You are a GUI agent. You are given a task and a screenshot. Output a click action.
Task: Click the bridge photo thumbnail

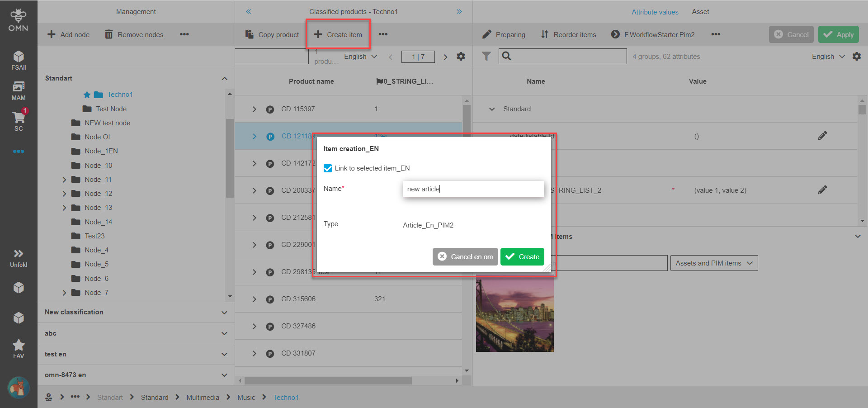click(514, 314)
